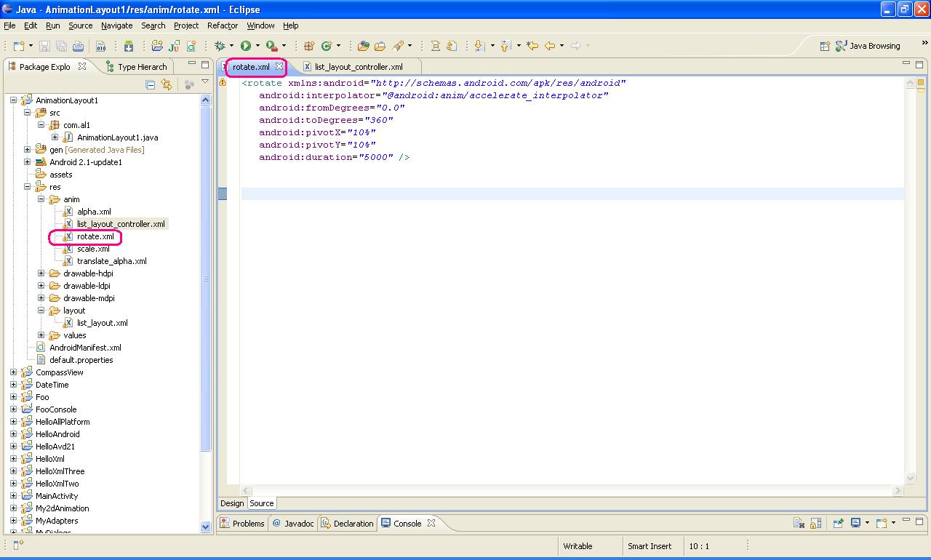
Task: Maximize the editor area
Action: 920,65
